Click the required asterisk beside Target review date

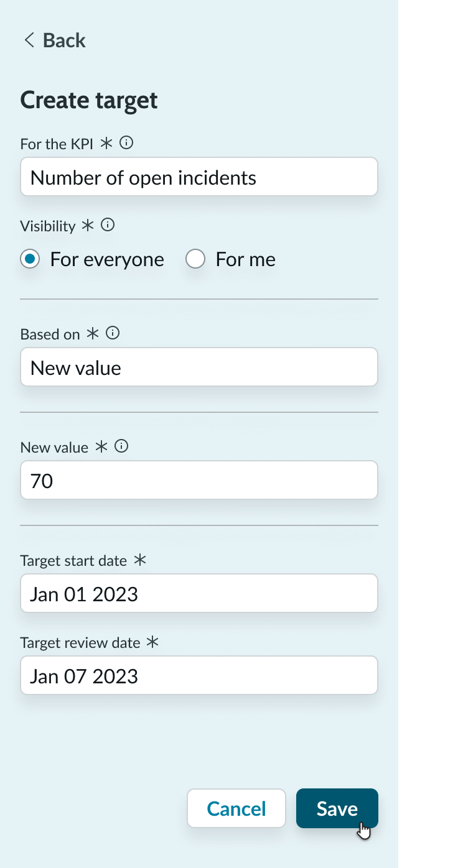tap(152, 641)
